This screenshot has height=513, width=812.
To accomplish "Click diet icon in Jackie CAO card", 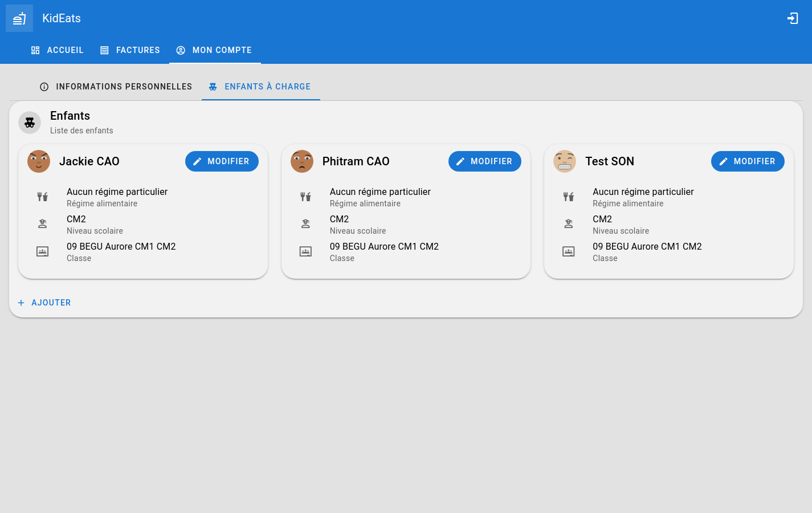I will 43,197.
